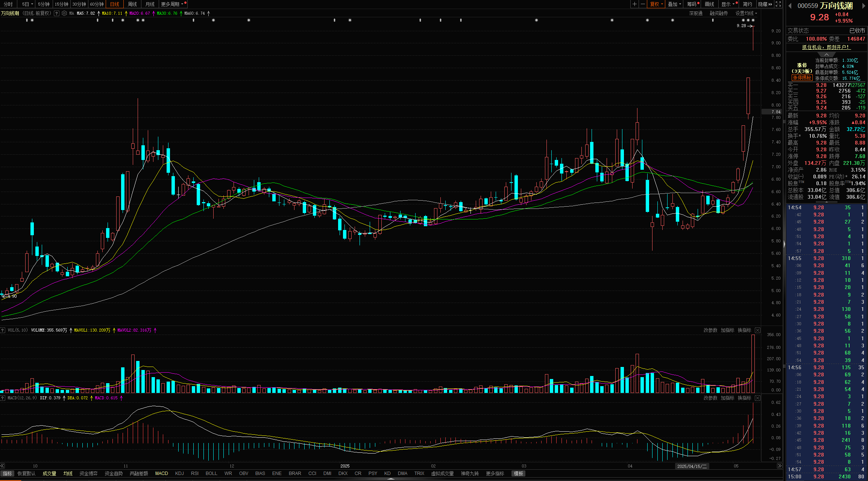This screenshot has height=481, width=868.
Task: Select the 日线 daily chart tab
Action: (x=115, y=4)
